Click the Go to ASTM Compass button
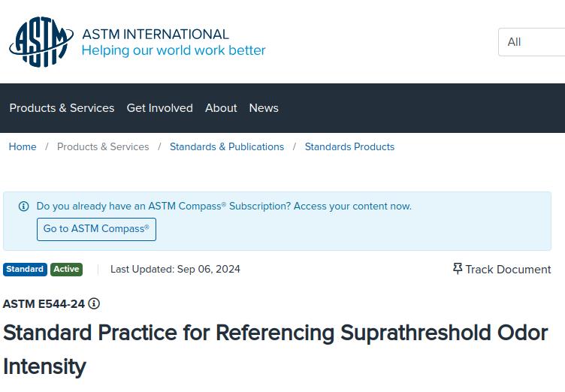This screenshot has width=565, height=392. point(96,229)
